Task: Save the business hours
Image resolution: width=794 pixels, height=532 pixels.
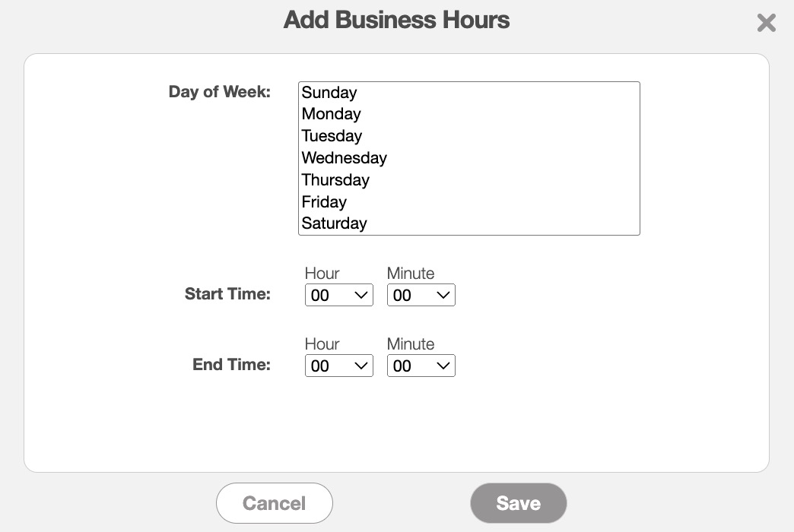Action: (x=519, y=503)
